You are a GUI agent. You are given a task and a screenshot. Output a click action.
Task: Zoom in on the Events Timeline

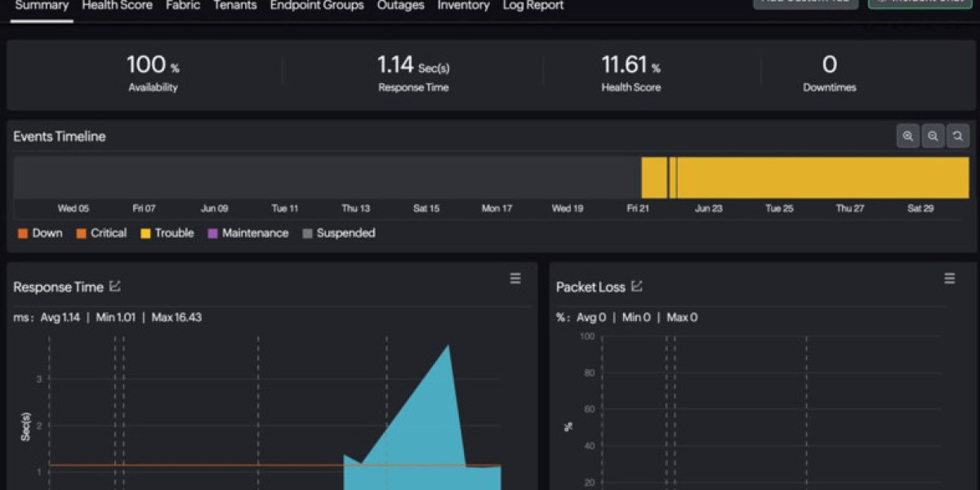pyautogui.click(x=907, y=136)
